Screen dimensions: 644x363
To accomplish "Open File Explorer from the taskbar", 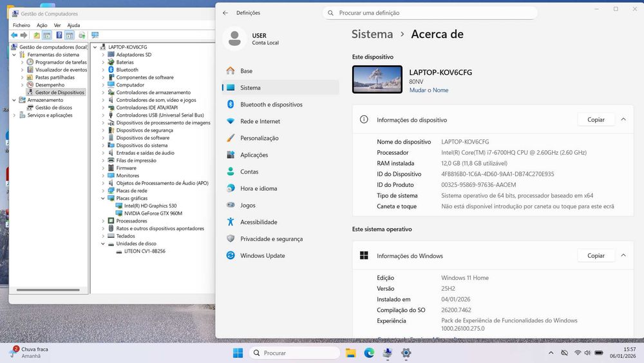I will coord(350,353).
